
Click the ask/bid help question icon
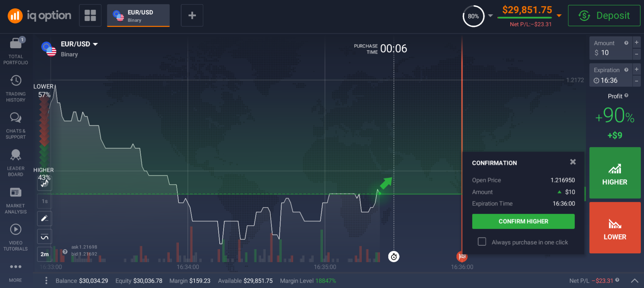(x=65, y=252)
